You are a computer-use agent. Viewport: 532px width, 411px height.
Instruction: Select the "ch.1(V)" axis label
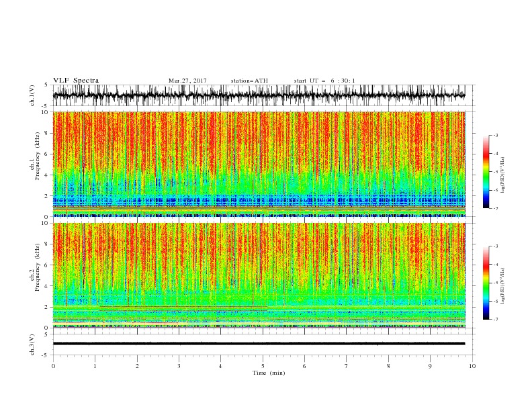pos(32,96)
